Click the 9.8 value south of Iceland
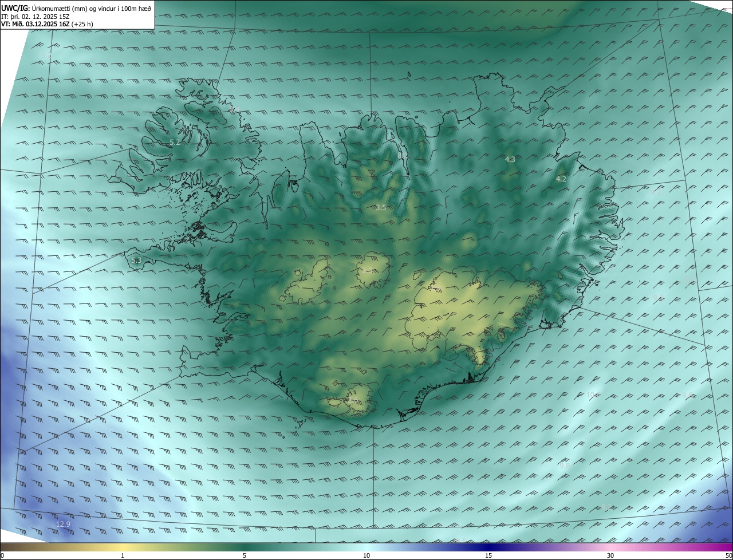This screenshot has width=733, height=560. pos(565,466)
